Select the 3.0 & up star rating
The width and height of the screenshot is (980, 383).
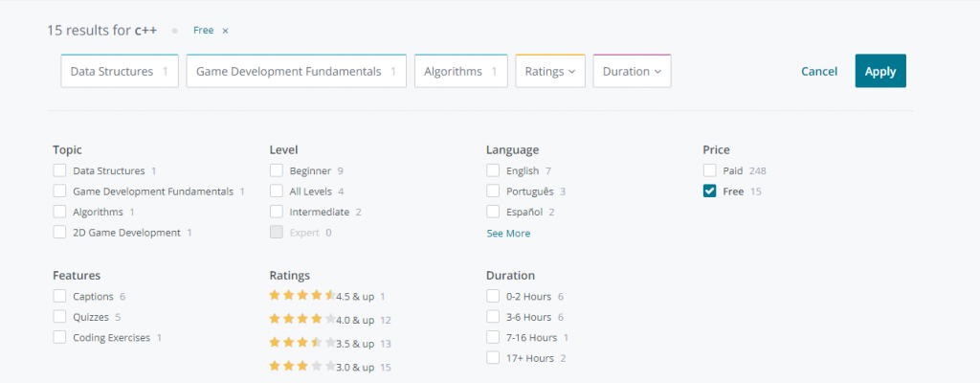coord(326,366)
